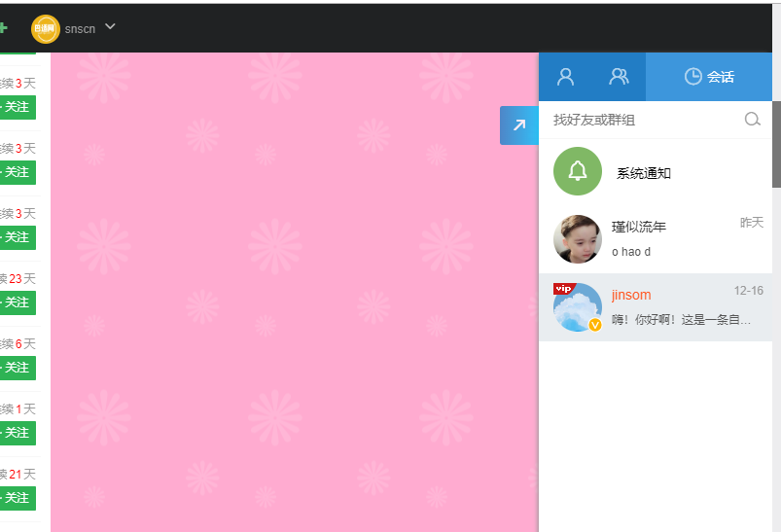This screenshot has height=532, width=781.
Task: Click jinsom's cloud avatar
Action: [575, 308]
